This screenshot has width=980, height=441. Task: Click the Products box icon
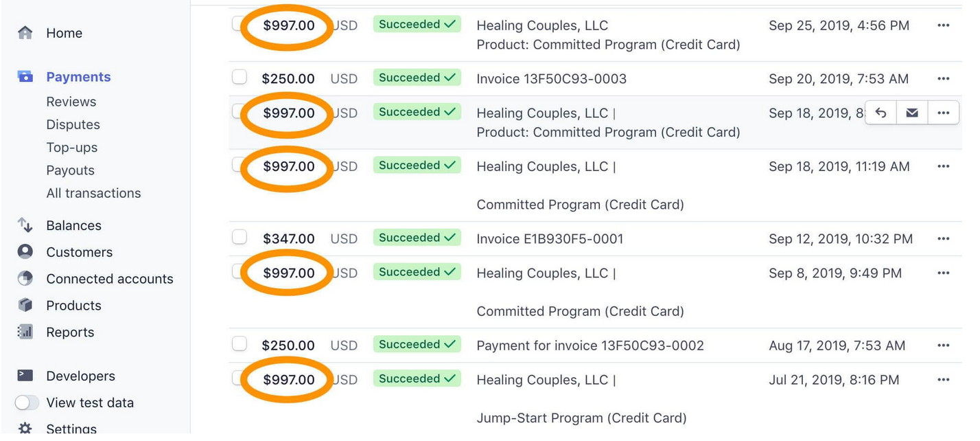(25, 306)
